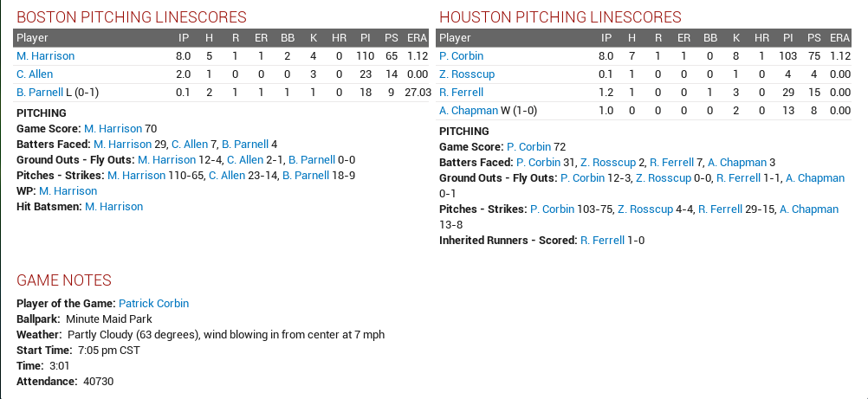The image size is (868, 399).
Task: Open P. Corbin in Houston linescore table
Action: pyautogui.click(x=461, y=56)
